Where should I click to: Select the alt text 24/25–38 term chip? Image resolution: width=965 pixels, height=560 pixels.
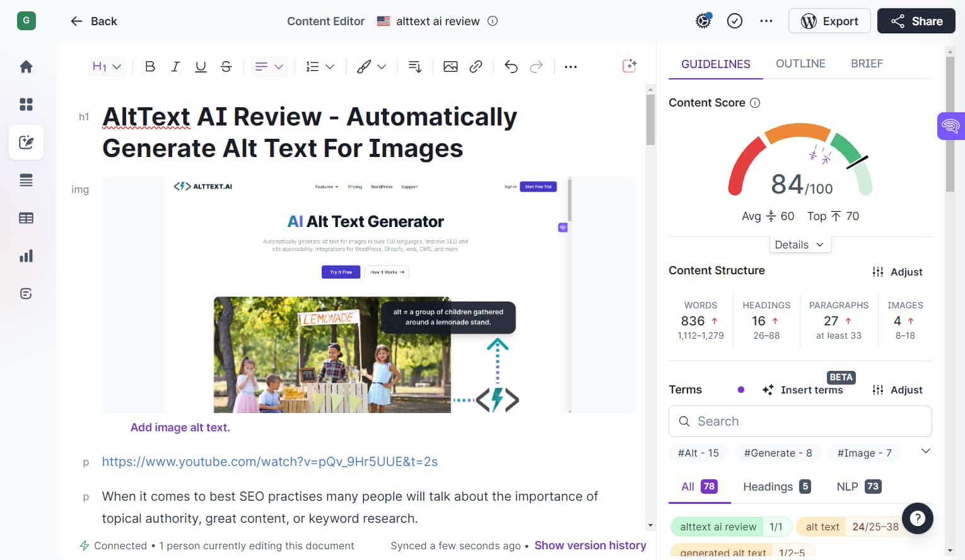[x=851, y=527]
